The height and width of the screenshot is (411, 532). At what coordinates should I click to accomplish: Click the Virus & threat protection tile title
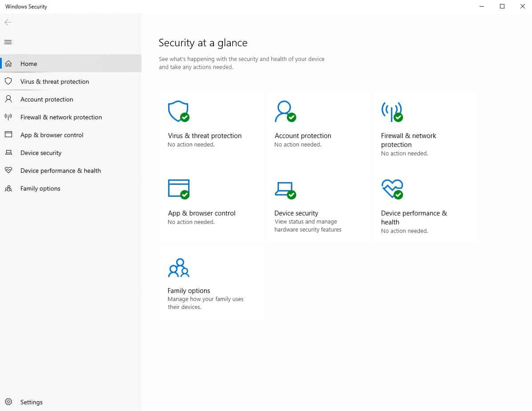pyautogui.click(x=205, y=135)
